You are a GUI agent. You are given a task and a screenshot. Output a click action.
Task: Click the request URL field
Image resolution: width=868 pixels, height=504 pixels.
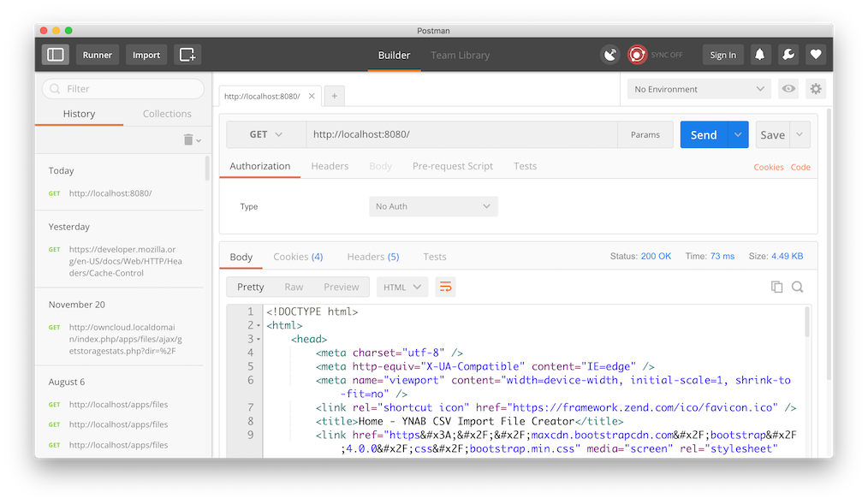(x=462, y=134)
